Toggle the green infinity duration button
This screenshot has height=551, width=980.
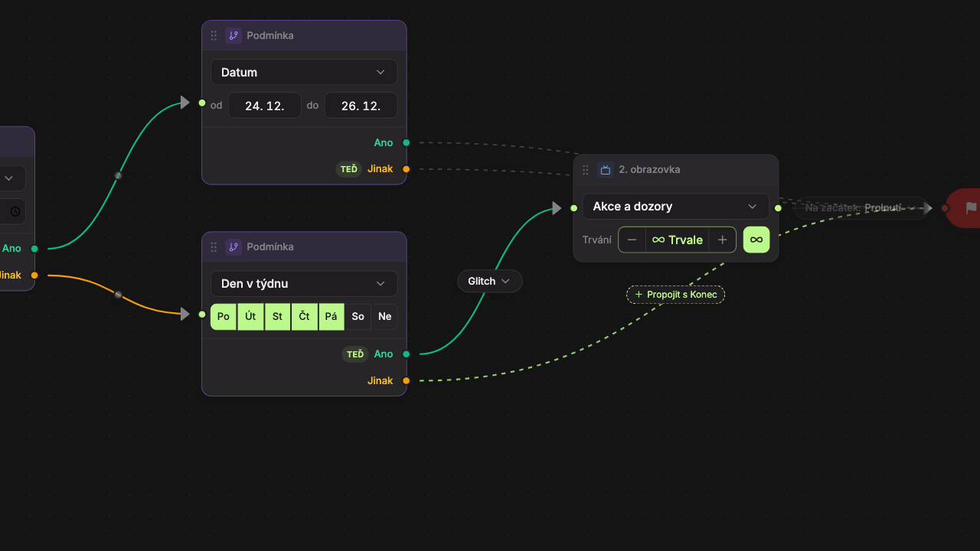[756, 240]
